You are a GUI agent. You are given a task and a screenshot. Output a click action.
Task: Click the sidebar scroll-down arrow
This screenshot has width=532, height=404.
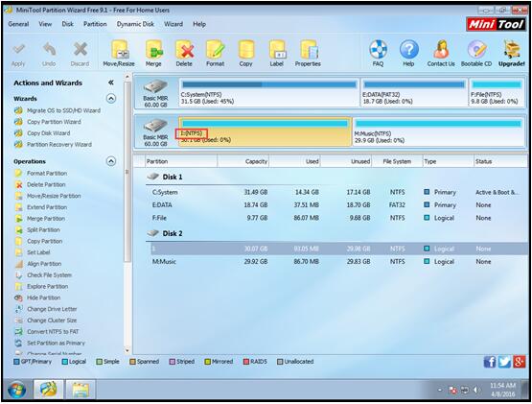[127, 350]
